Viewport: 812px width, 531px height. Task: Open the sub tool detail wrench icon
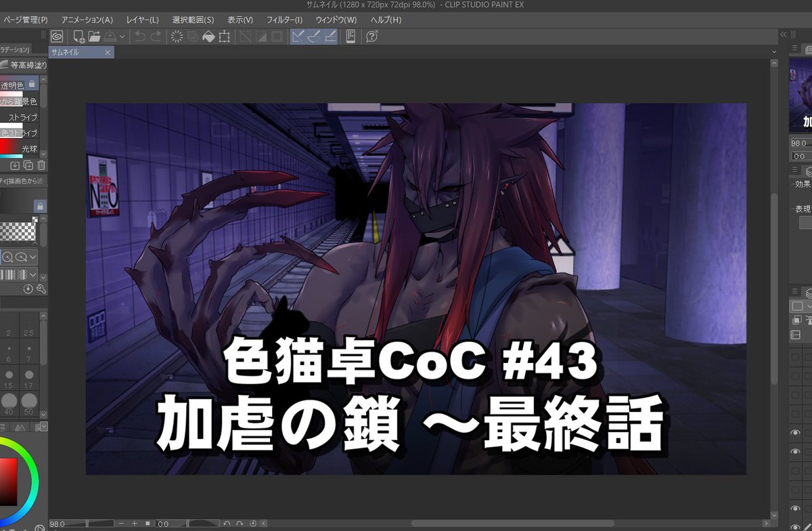41,289
